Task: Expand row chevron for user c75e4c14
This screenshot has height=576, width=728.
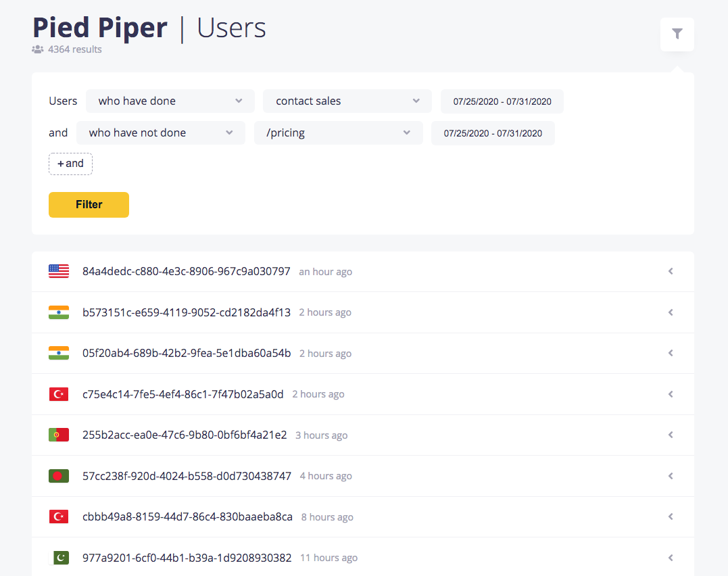Action: click(x=671, y=394)
